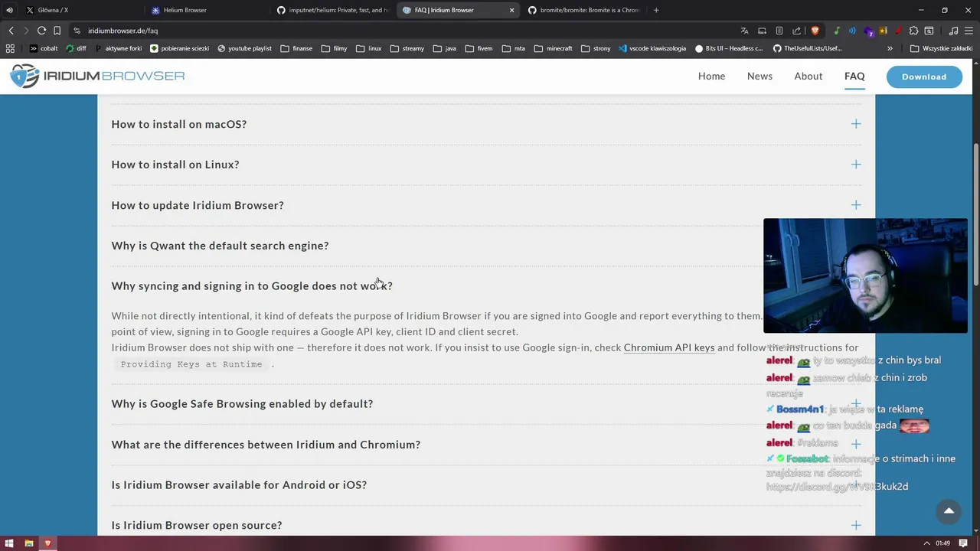Click the green music note extension
Image resolution: width=980 pixels, height=551 pixels.
click(837, 31)
